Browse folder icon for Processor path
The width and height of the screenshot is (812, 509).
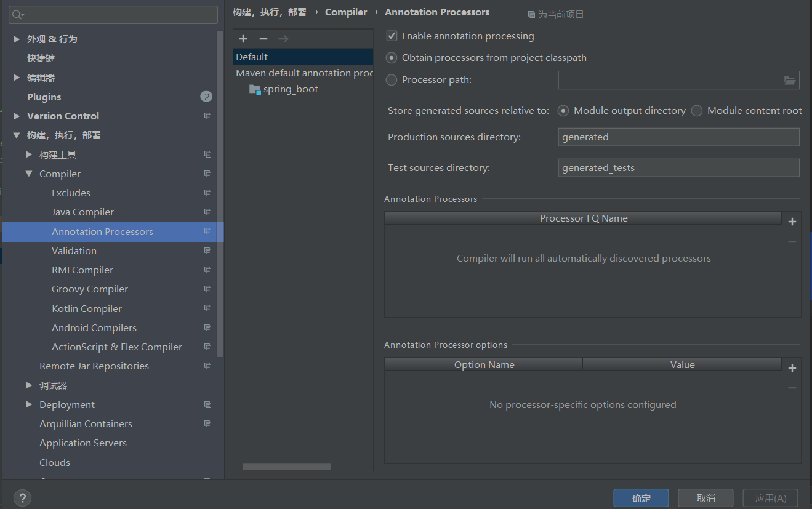790,80
